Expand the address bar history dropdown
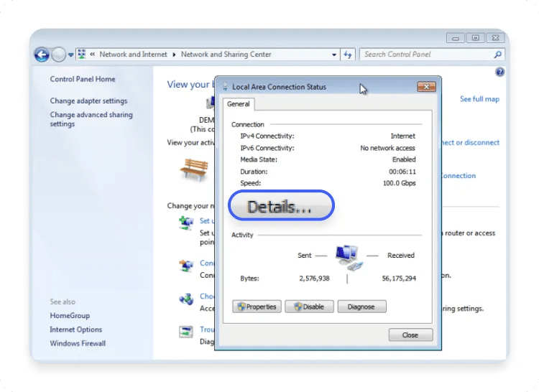The height and width of the screenshot is (392, 539). (x=333, y=55)
